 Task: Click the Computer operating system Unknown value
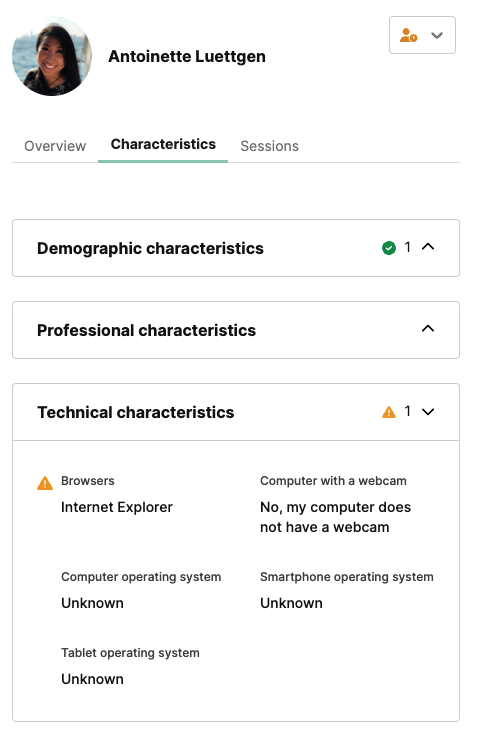tap(92, 603)
